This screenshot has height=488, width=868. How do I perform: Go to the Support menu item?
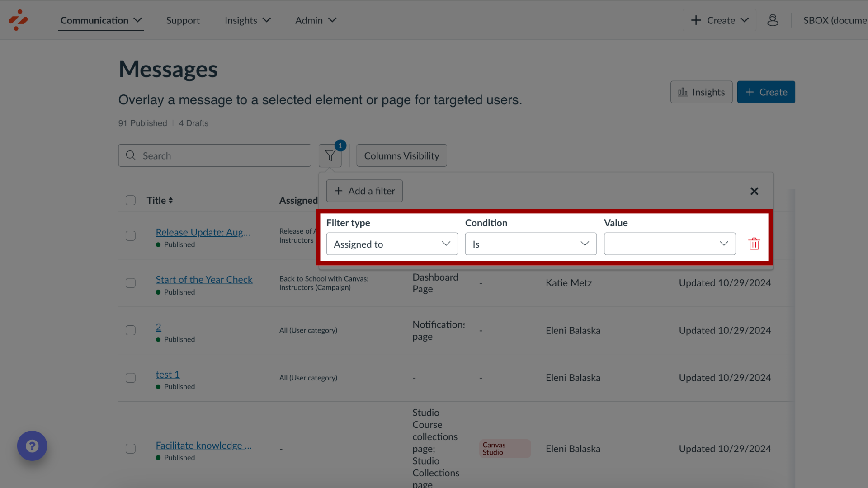183,20
